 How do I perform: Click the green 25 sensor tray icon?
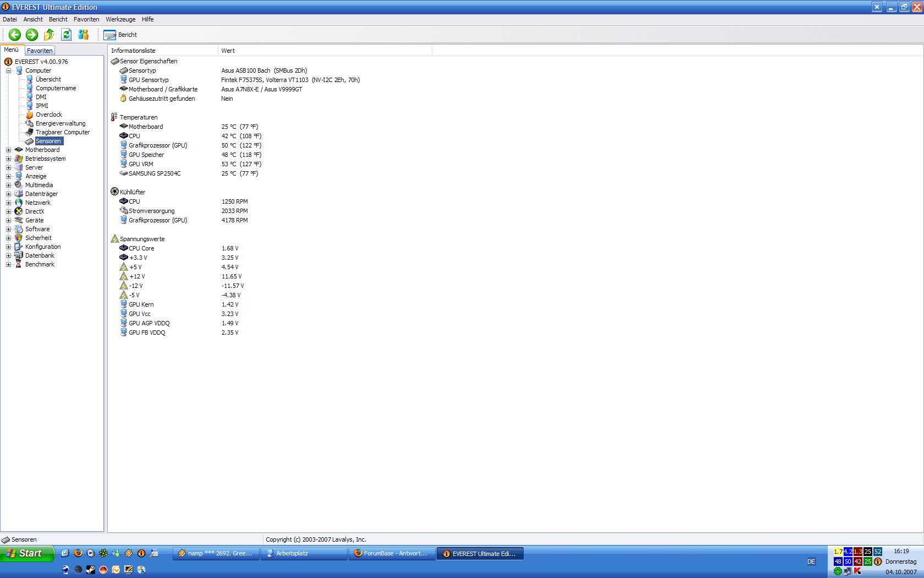867,561
